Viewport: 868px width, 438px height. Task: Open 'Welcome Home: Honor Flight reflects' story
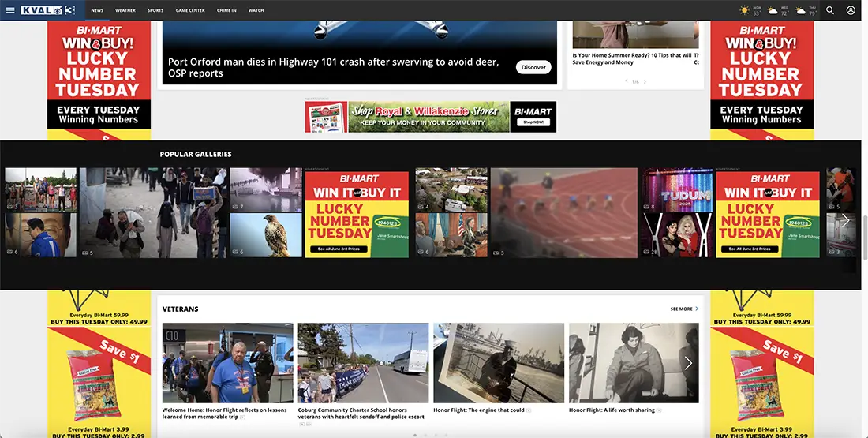coord(224,413)
